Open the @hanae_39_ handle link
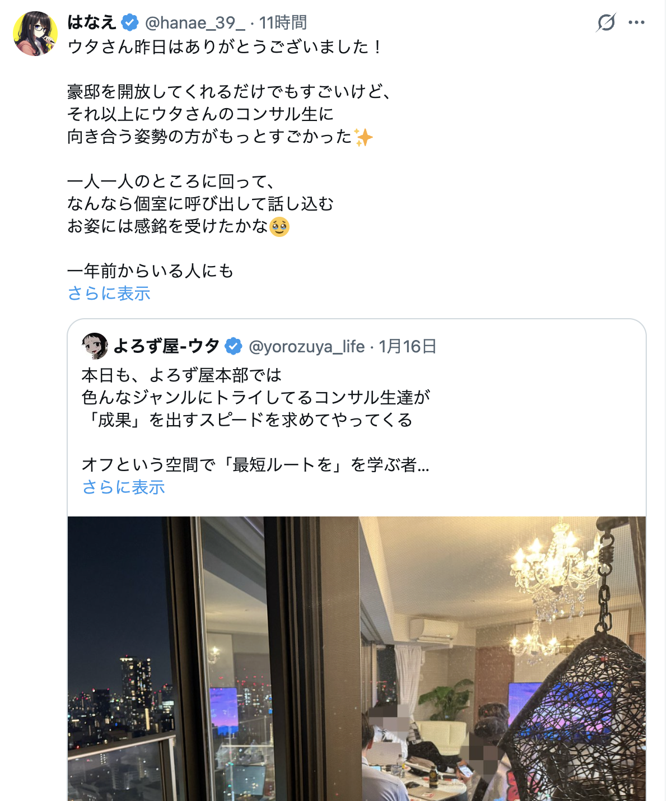Viewport: 672px width, 801px height. coord(195,22)
